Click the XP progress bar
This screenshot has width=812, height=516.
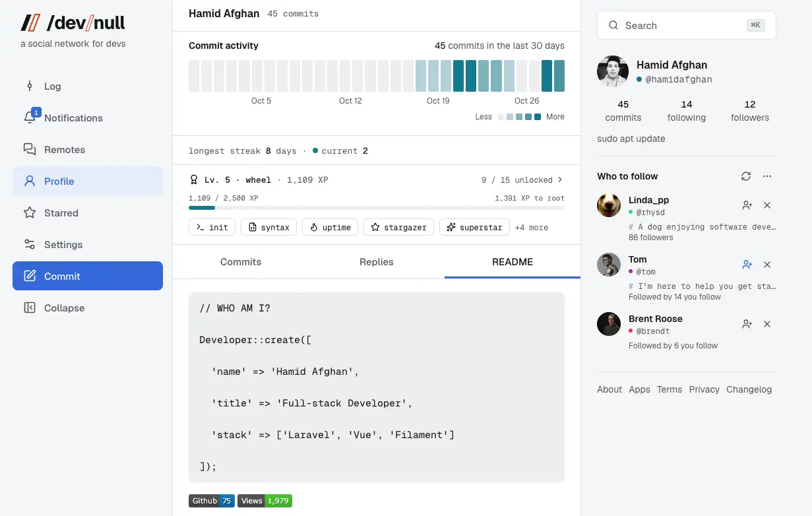click(x=377, y=208)
